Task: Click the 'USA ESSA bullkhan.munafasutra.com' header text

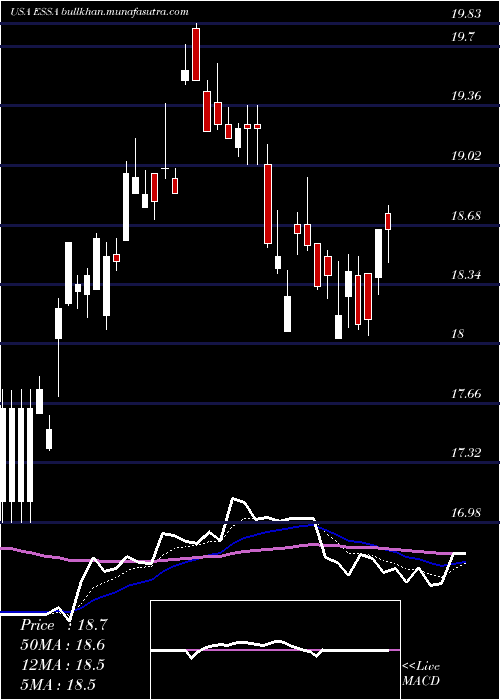Action: [x=99, y=12]
